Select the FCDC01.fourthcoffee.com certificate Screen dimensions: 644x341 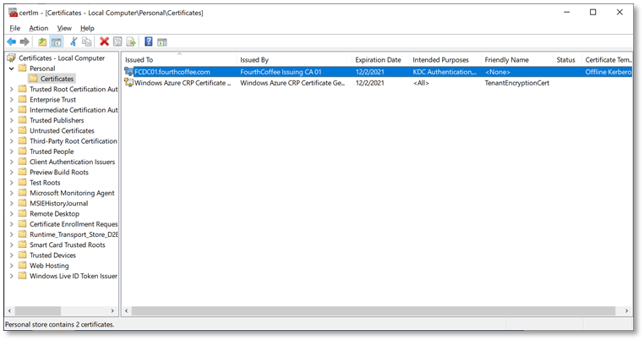click(172, 72)
